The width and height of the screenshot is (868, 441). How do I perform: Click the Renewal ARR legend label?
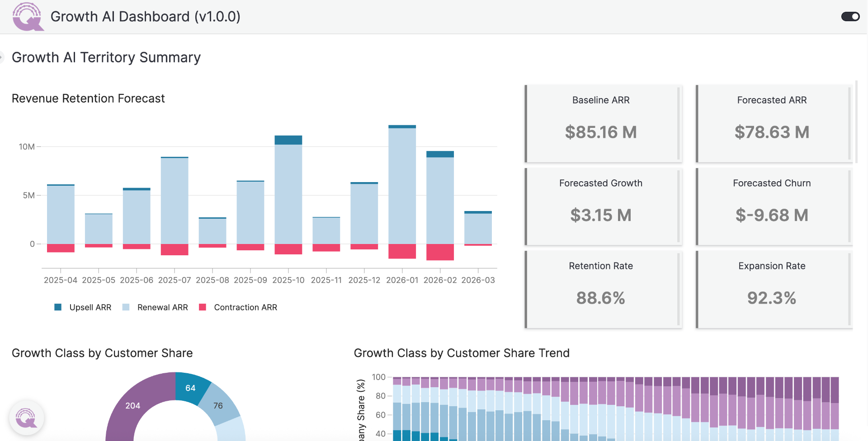click(x=163, y=307)
